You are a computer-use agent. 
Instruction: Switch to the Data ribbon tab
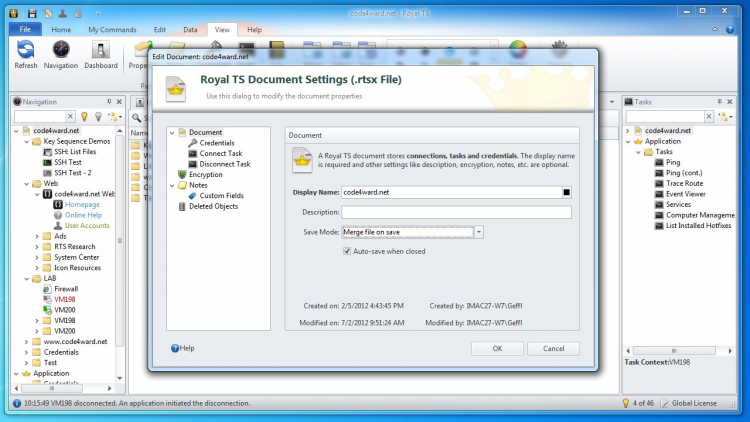pyautogui.click(x=190, y=30)
